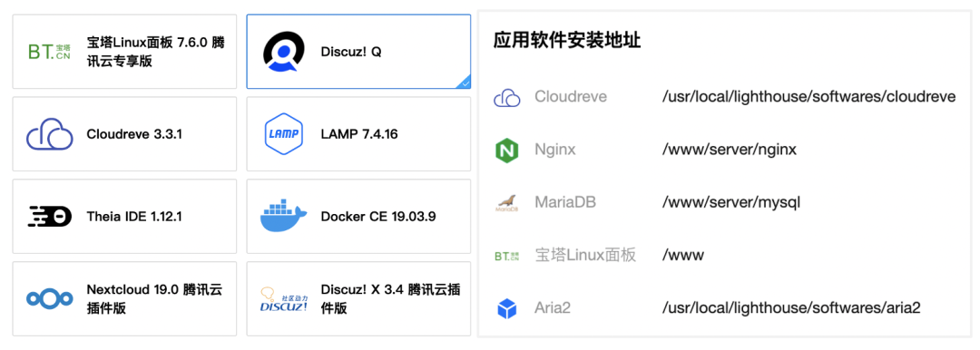Select the Nextcloud 19.0 腾讯云插件版 option

[124, 298]
